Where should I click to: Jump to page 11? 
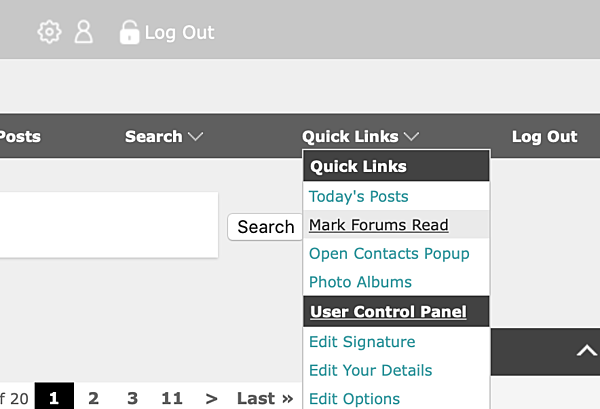pos(172,398)
